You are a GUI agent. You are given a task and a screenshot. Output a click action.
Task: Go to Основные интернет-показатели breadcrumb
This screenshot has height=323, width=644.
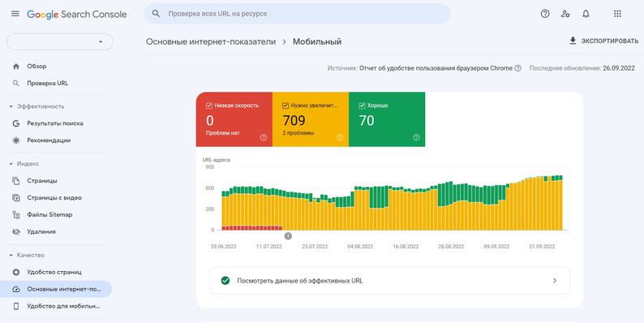(211, 42)
